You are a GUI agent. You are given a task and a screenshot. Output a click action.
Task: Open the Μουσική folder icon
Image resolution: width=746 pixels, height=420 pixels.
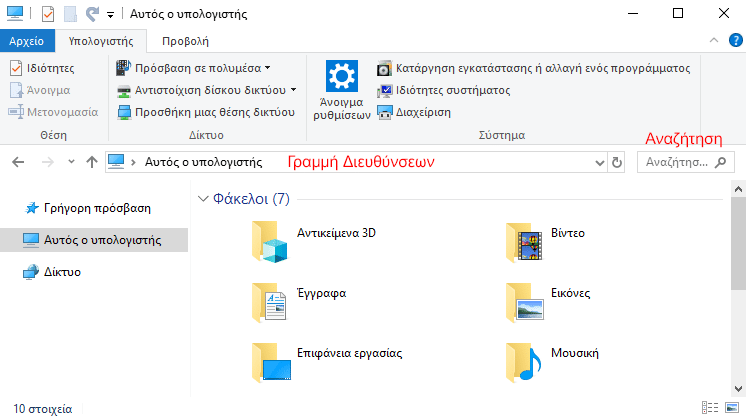[524, 362]
